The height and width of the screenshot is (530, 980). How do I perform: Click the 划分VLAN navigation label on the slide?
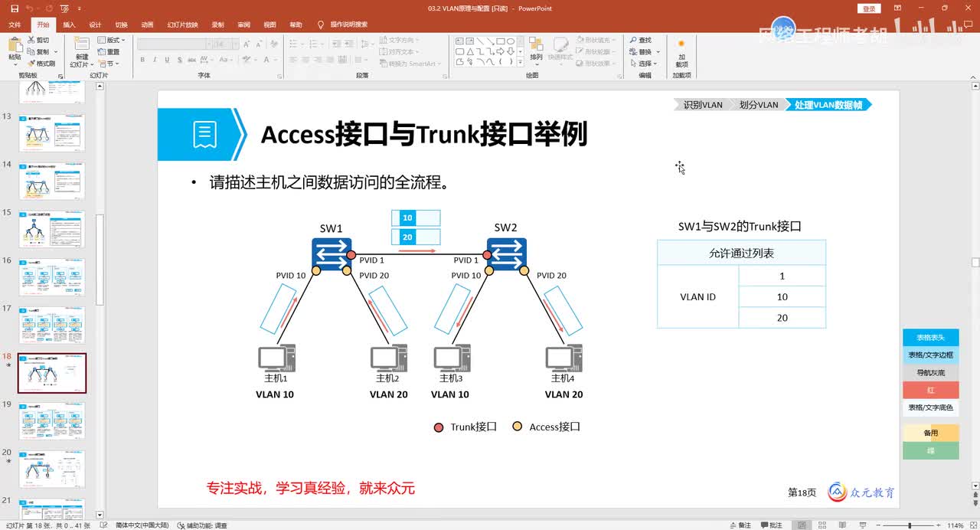click(x=758, y=105)
